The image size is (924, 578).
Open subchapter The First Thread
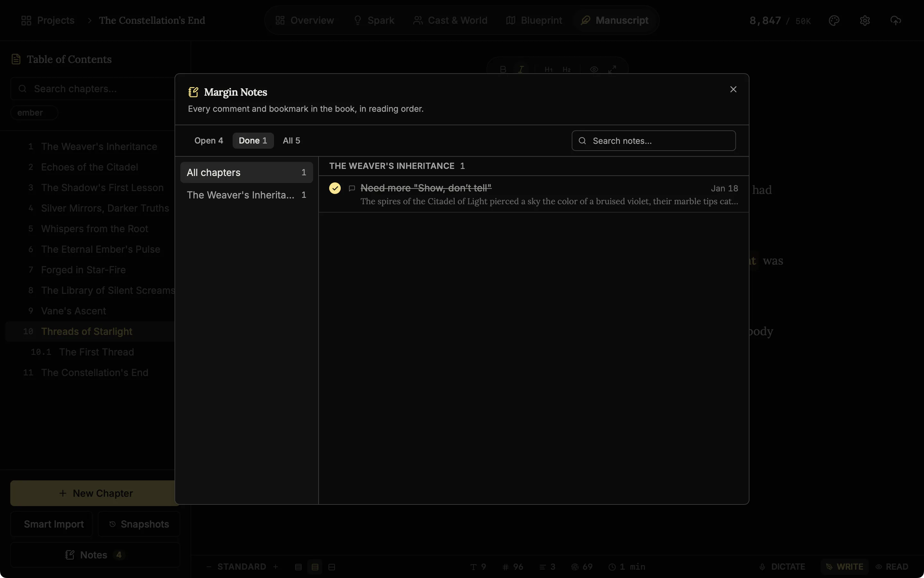pos(96,352)
